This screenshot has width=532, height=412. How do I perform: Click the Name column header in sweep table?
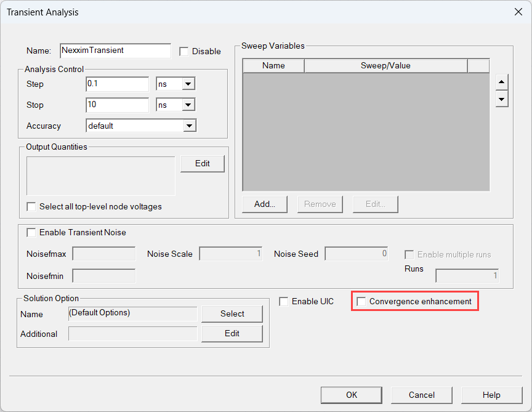tap(273, 66)
